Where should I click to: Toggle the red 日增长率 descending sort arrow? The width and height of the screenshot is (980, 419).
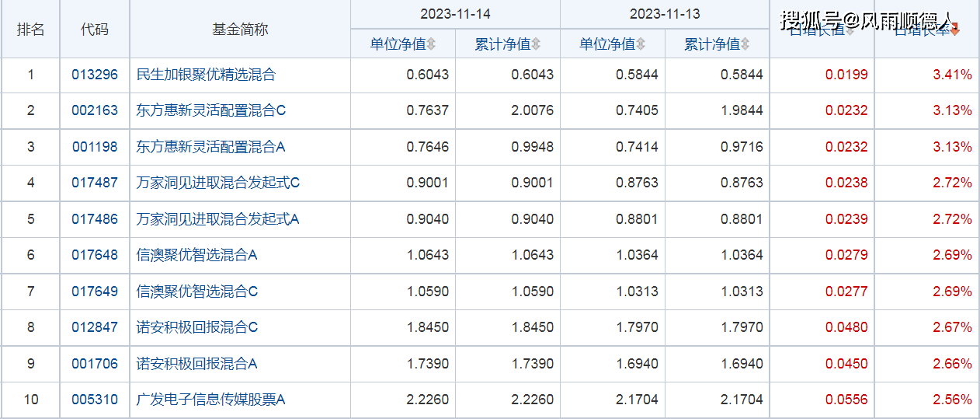coord(954,30)
